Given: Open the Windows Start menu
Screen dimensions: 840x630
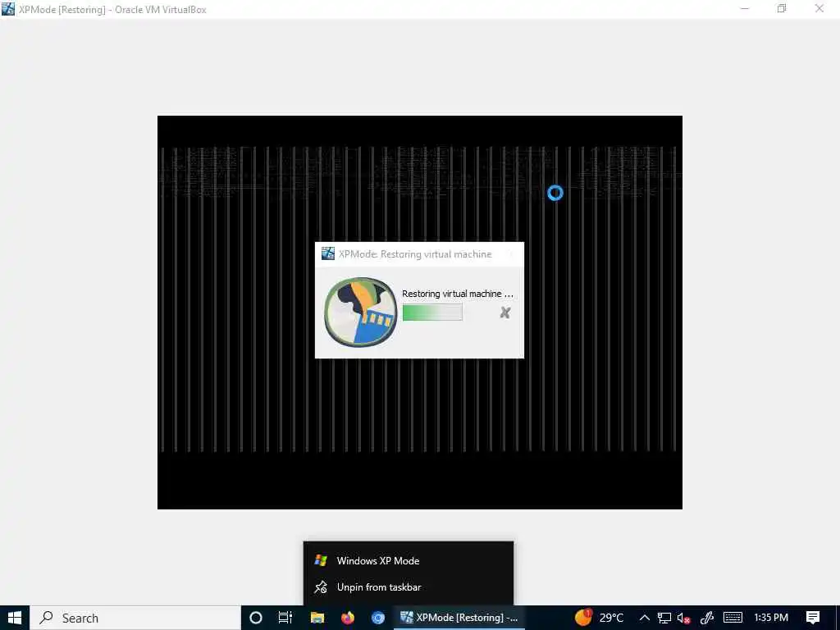Looking at the screenshot, I should (15, 618).
